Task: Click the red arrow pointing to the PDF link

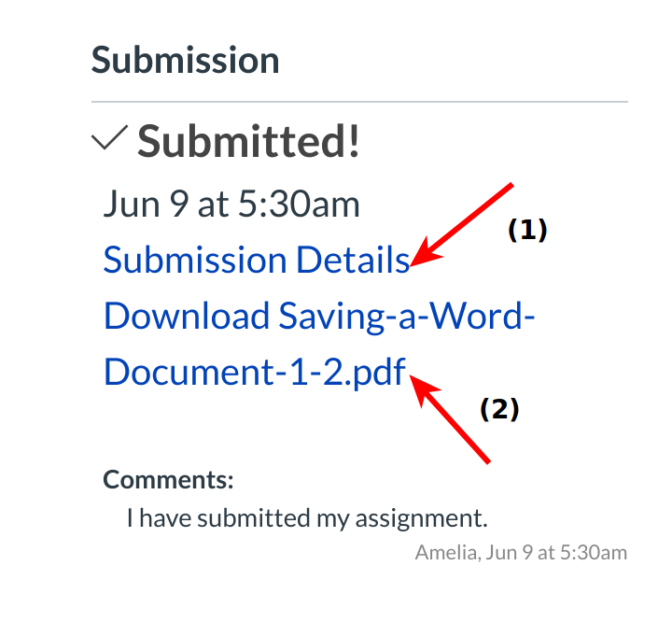Action: pos(454,420)
